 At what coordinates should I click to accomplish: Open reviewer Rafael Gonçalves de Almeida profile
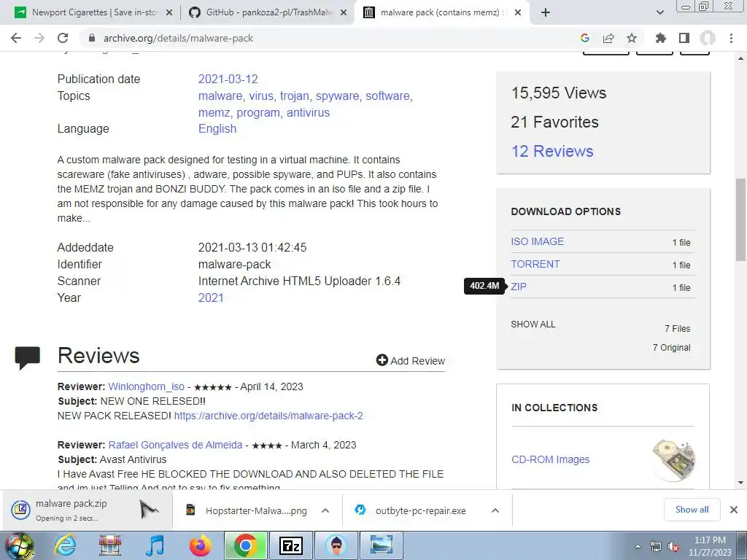coord(175,445)
